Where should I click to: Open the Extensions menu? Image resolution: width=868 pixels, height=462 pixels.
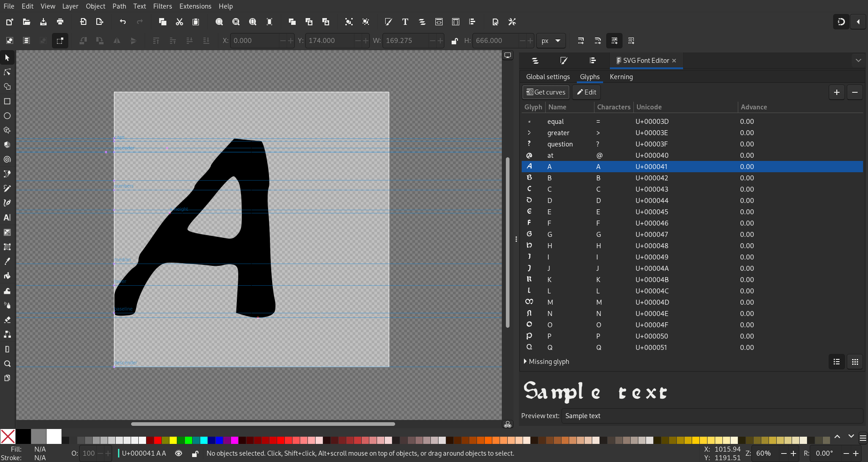click(x=195, y=6)
